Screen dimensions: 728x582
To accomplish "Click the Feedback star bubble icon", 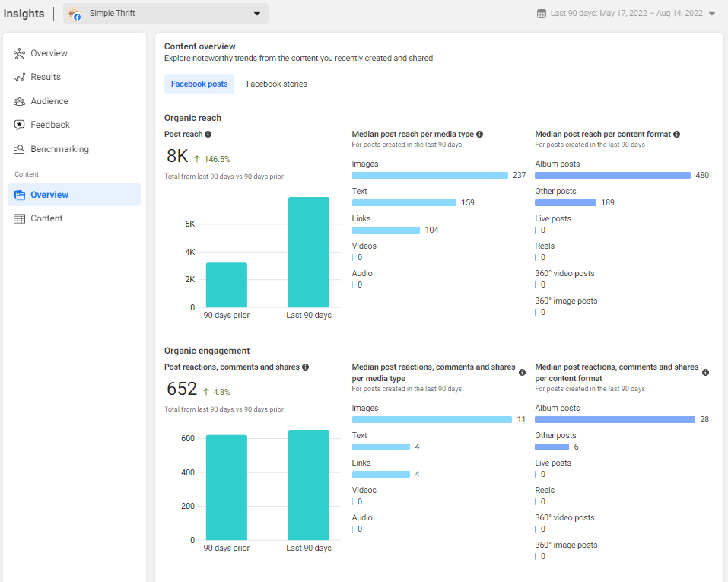I will pos(19,125).
